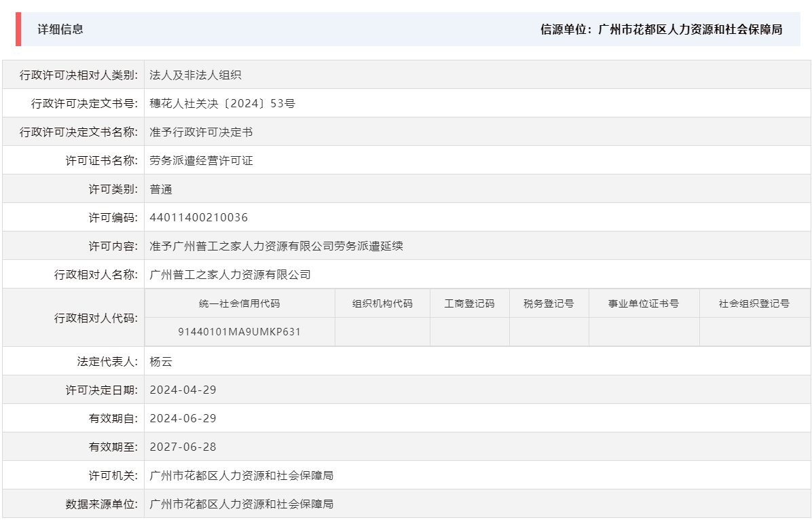This screenshot has height=520, width=812.
Task: Click the 组织机构代码 column header
Action: click(x=382, y=303)
